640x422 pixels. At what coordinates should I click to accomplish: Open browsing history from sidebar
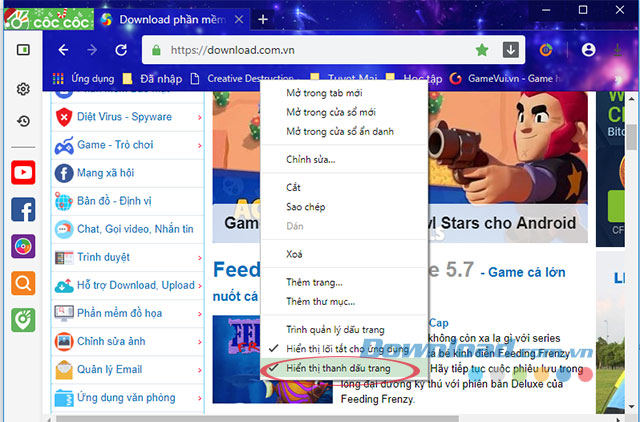(23, 121)
